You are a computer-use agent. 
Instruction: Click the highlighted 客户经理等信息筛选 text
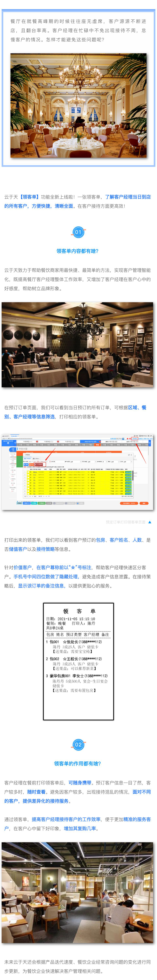34,417
